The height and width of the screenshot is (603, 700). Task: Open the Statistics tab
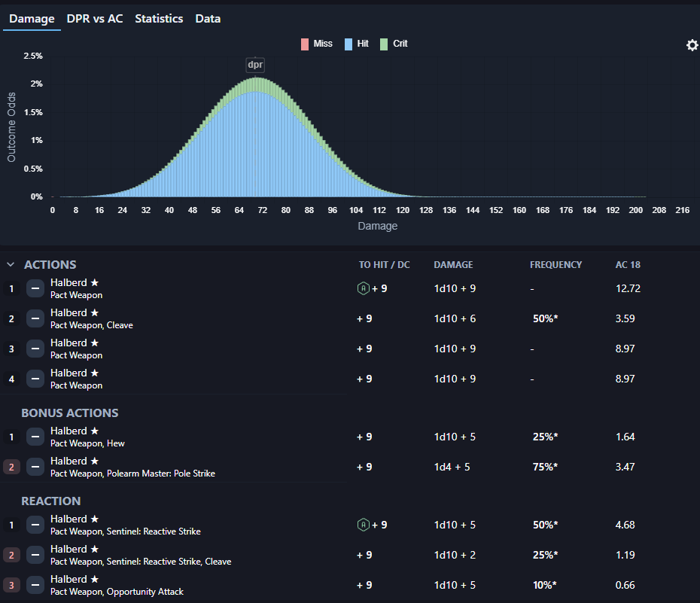pyautogui.click(x=159, y=18)
